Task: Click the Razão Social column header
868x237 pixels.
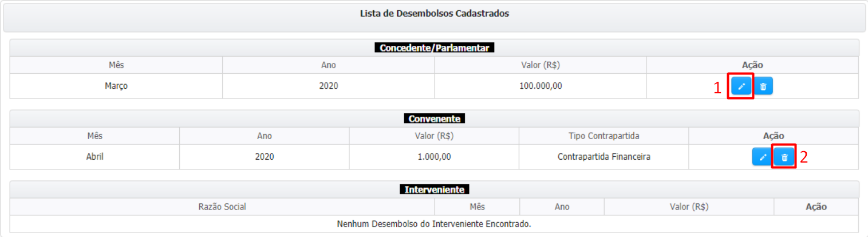Action: 222,207
